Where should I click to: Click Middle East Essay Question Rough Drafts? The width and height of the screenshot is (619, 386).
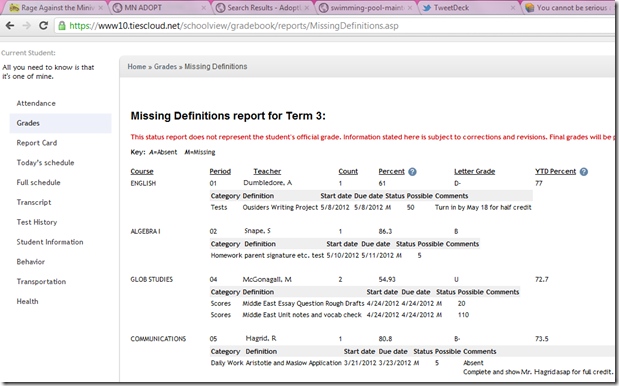pos(303,304)
